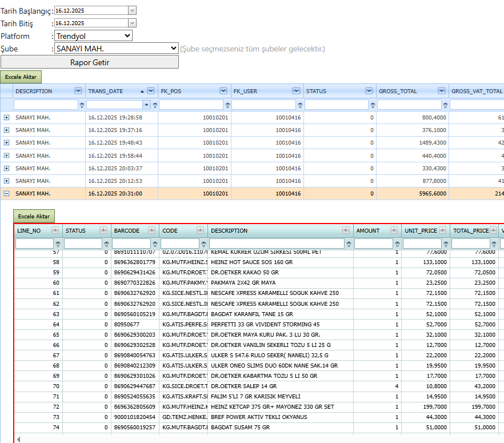
Task: Open Tarih Başlangıç date picker arrow
Action: click(x=132, y=11)
